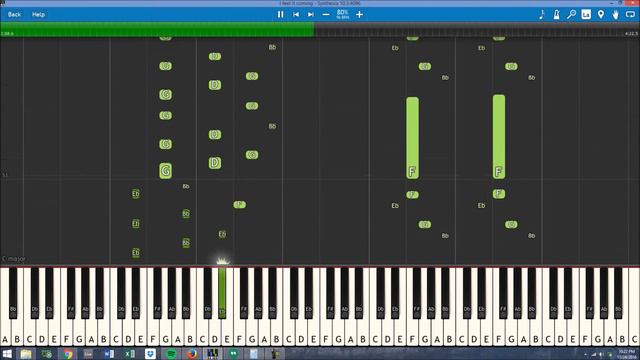Click the C major key signature label
This screenshot has height=360, width=640.
[14, 259]
